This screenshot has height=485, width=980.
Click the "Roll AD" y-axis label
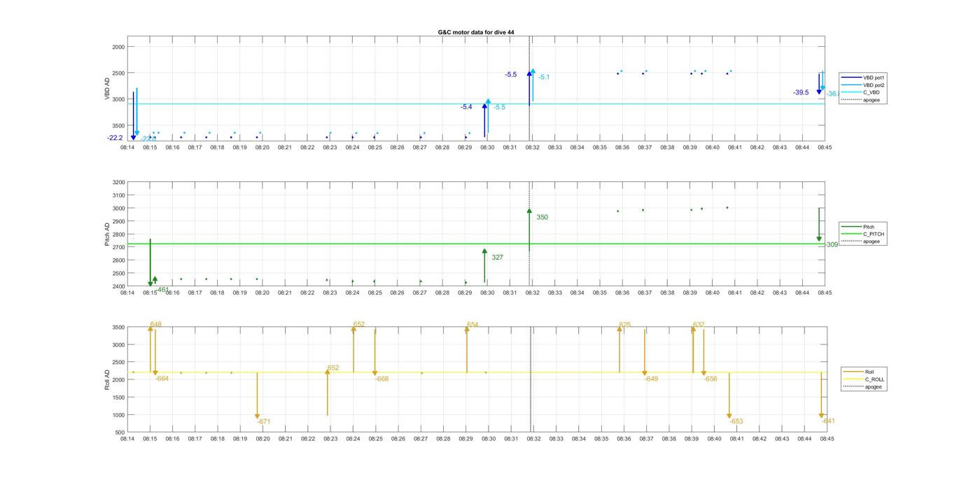(108, 379)
